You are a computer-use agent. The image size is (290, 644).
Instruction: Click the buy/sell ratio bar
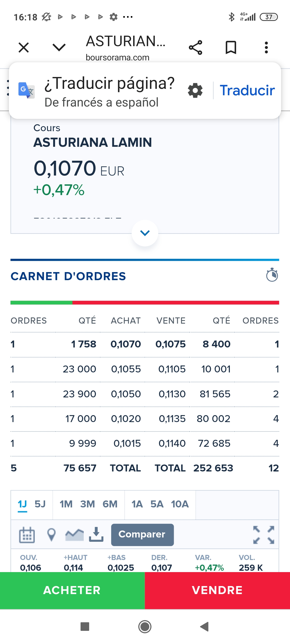tap(145, 303)
